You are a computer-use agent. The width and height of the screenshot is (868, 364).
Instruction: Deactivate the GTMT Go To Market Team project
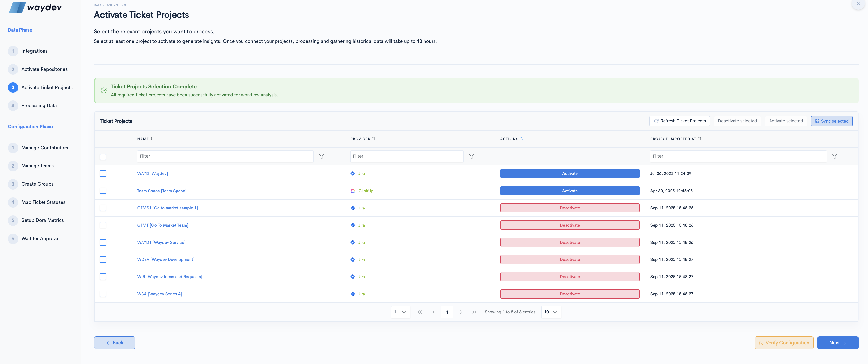coord(569,225)
